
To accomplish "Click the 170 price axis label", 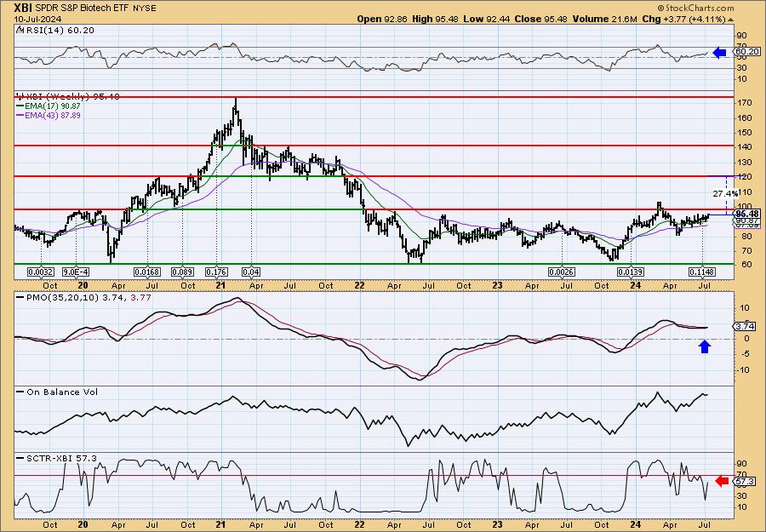I will click(745, 103).
